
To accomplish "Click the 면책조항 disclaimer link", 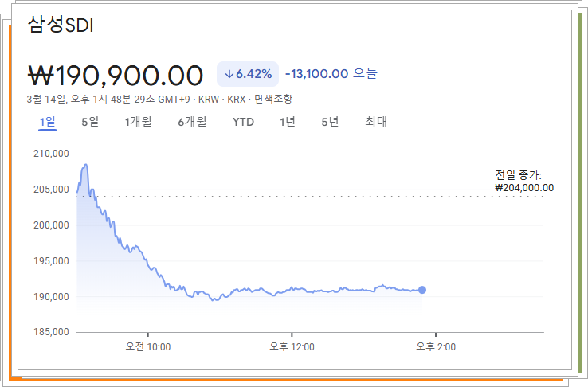I will pyautogui.click(x=273, y=100).
